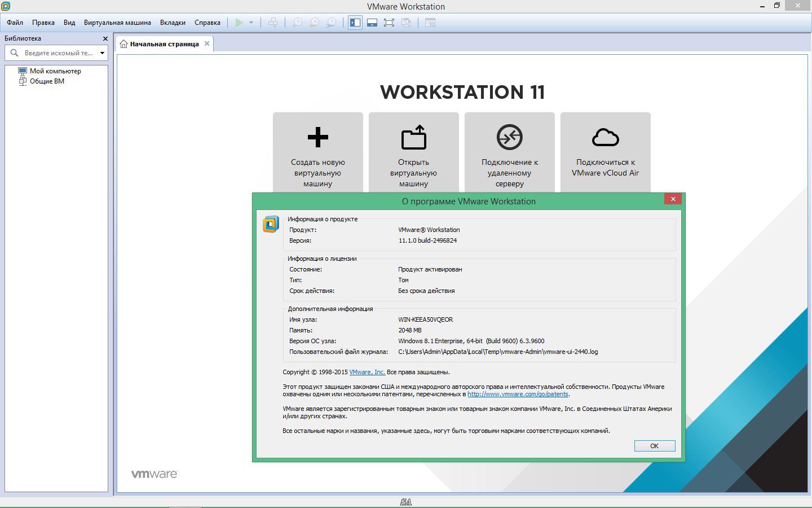The height and width of the screenshot is (508, 812).
Task: Open the Вкладки menu
Action: tap(173, 23)
